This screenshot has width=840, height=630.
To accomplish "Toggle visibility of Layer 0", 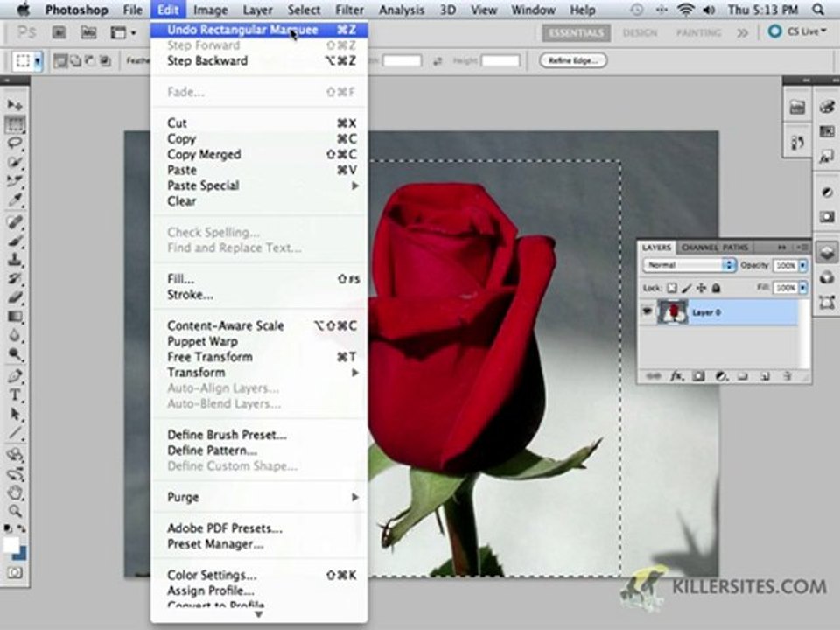I will click(647, 311).
